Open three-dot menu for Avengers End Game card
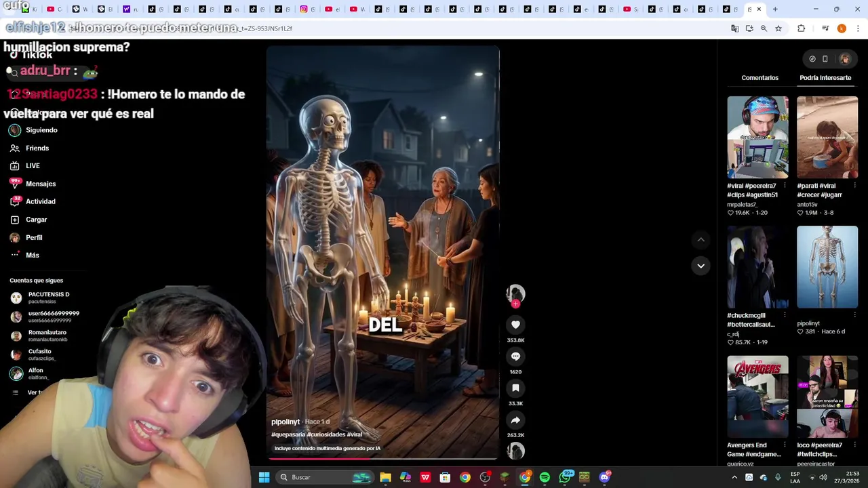This screenshot has width=868, height=488. [785, 445]
